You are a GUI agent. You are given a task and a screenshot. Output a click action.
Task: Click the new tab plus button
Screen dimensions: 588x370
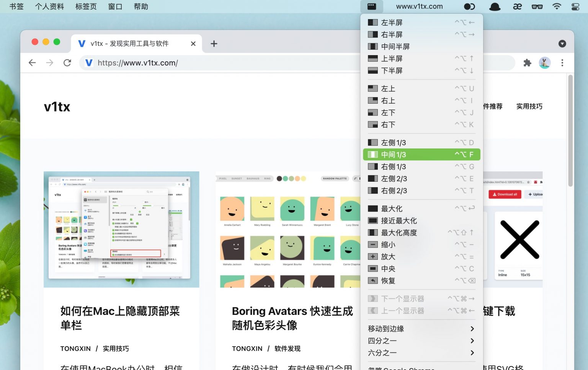214,44
